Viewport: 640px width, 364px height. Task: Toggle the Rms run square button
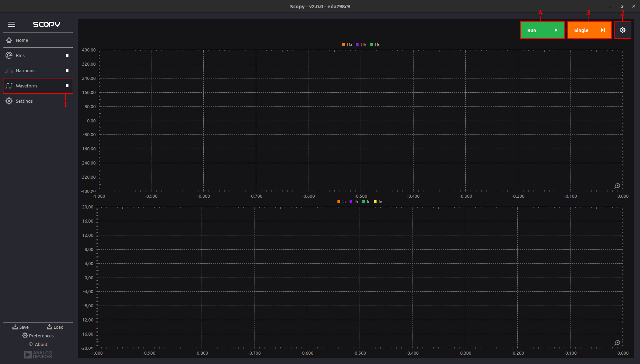pos(67,55)
